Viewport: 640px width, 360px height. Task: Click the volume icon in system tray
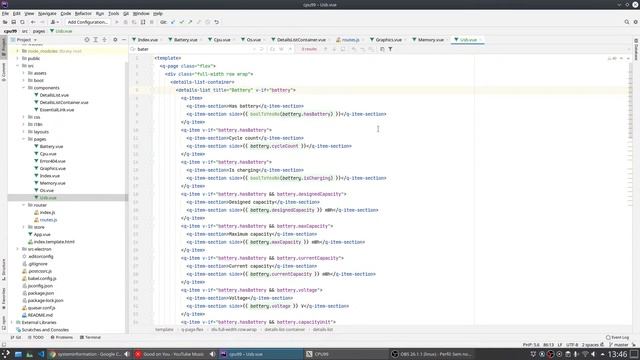[x=593, y=354]
